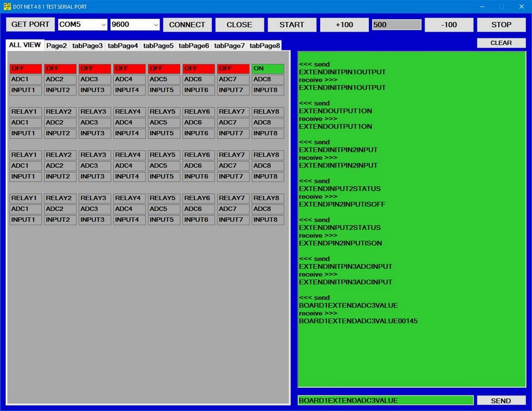Toggle the OFF switch above ADC5
Image resolution: width=532 pixels, height=411 pixels.
pyautogui.click(x=164, y=69)
